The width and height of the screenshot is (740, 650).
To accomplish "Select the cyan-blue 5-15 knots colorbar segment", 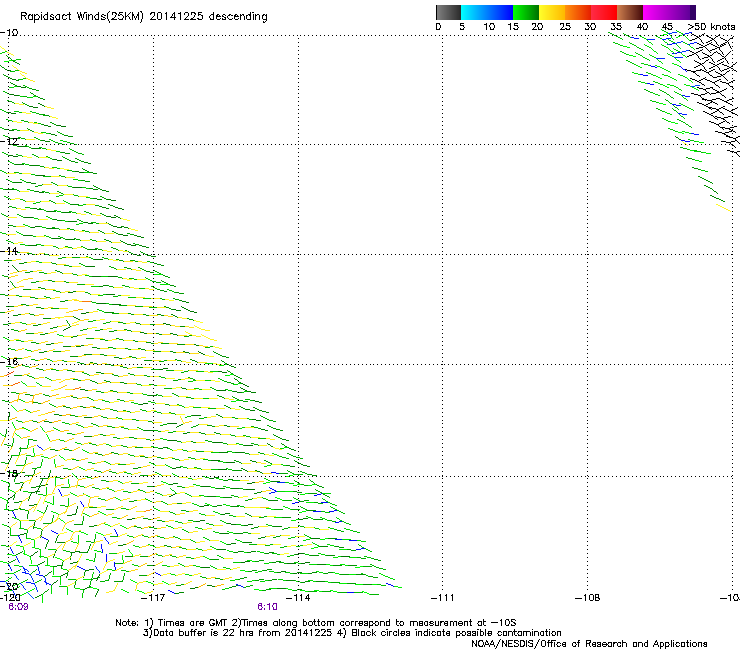I will (x=487, y=12).
